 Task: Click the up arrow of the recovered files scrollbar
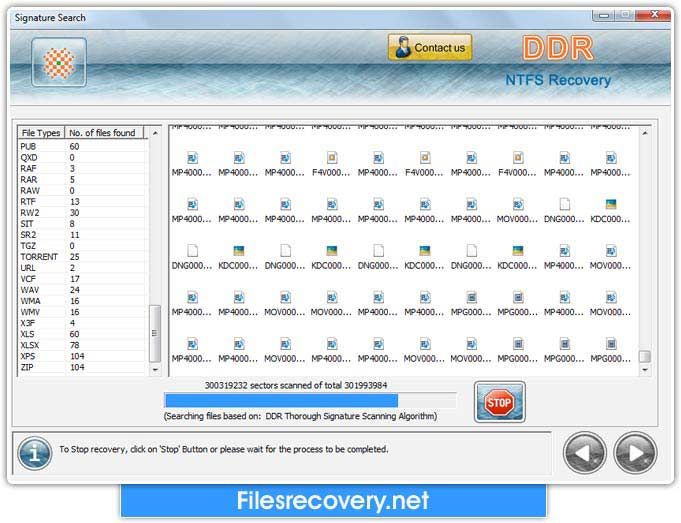pyautogui.click(x=645, y=133)
